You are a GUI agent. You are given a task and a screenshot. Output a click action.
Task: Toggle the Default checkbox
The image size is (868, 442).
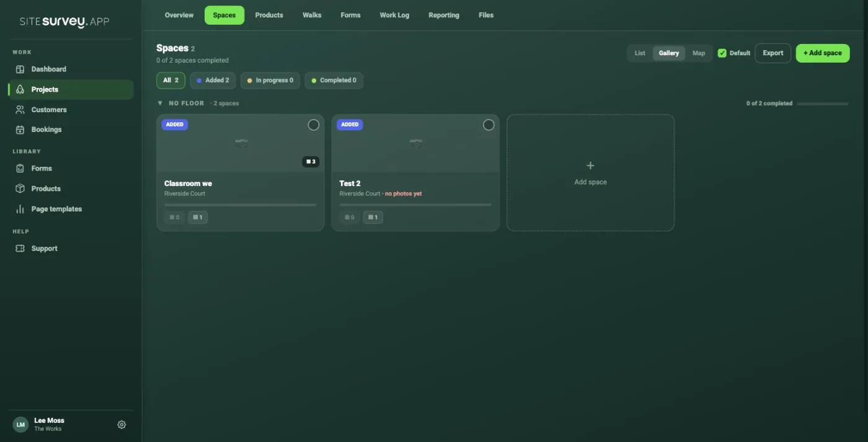[722, 53]
